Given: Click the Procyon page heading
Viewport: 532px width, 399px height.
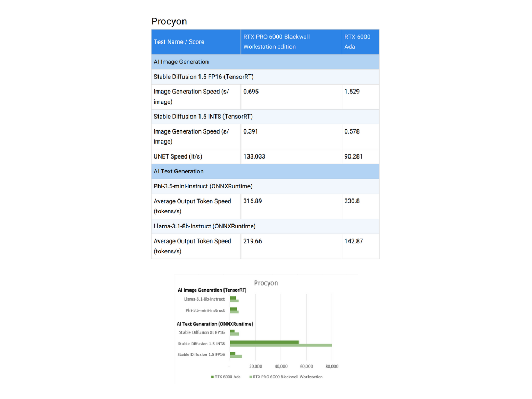Looking at the screenshot, I should tap(169, 21).
